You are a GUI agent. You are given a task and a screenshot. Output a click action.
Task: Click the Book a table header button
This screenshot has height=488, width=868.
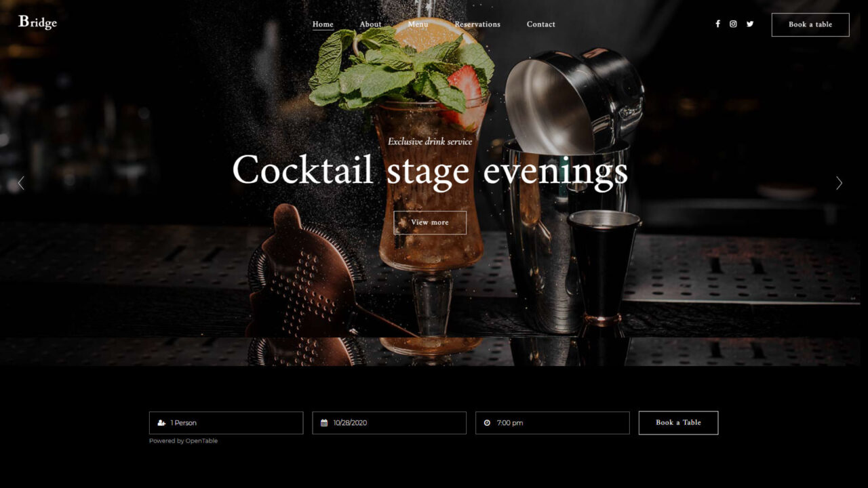pyautogui.click(x=810, y=24)
